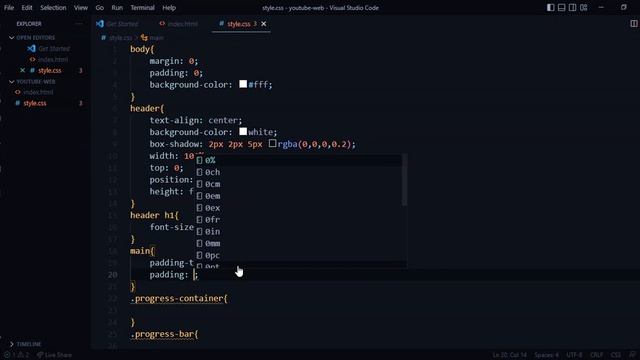Click the CRLF line ending entry
Image resolution: width=640 pixels, height=360 pixels.
(596, 355)
